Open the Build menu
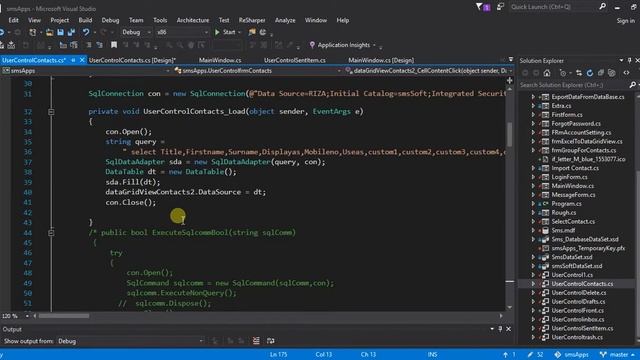Viewport: 640px width, 360px height. tap(85, 20)
